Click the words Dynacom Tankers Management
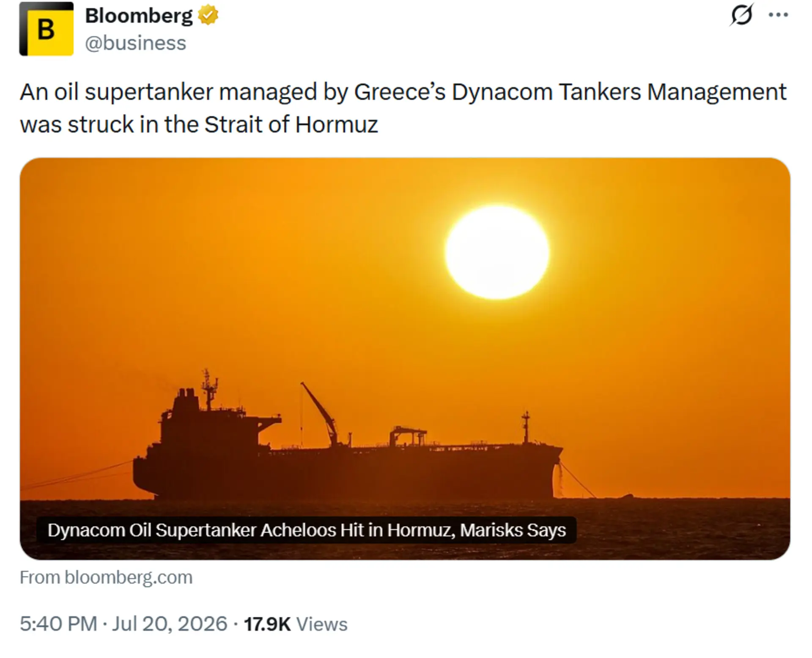Screen dimensions: 812x658 coord(619,92)
